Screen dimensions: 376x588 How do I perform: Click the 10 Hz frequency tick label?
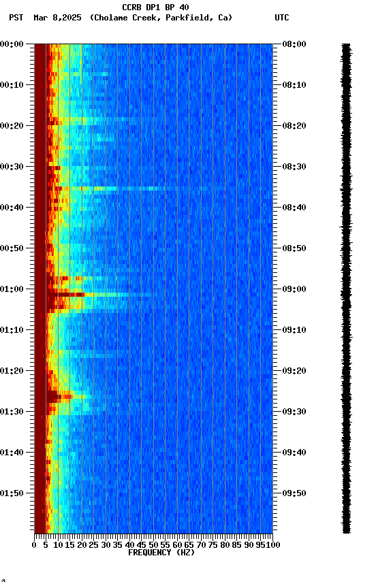tap(58, 545)
